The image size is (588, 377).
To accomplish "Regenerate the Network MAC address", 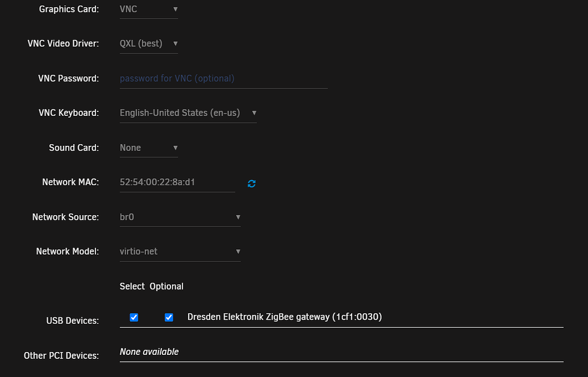I will tap(251, 183).
